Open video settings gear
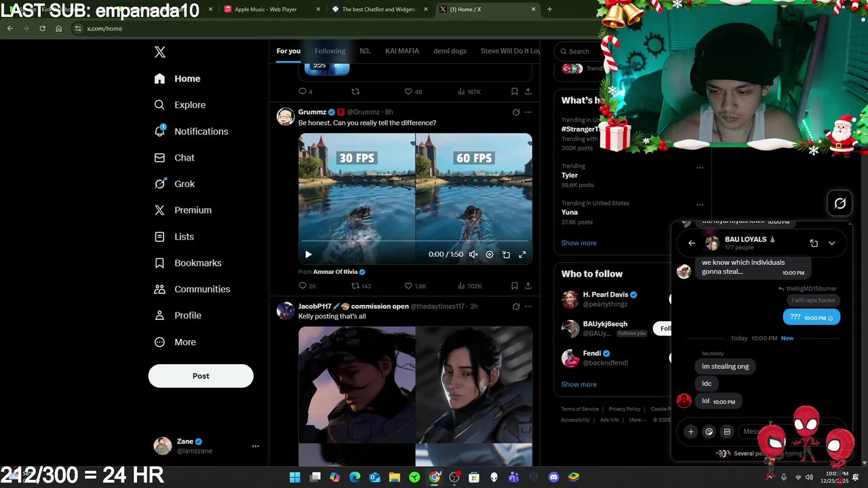This screenshot has height=488, width=868. tap(490, 255)
